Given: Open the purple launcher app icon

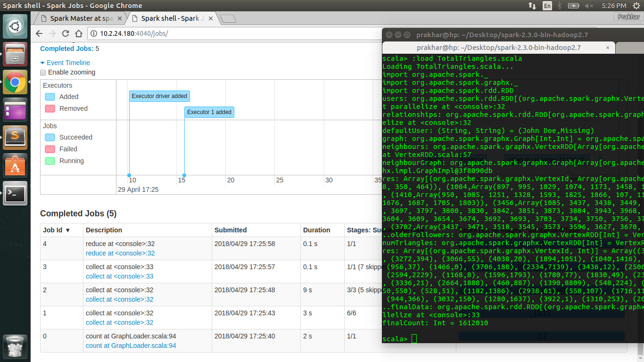Looking at the screenshot, I should [15, 110].
